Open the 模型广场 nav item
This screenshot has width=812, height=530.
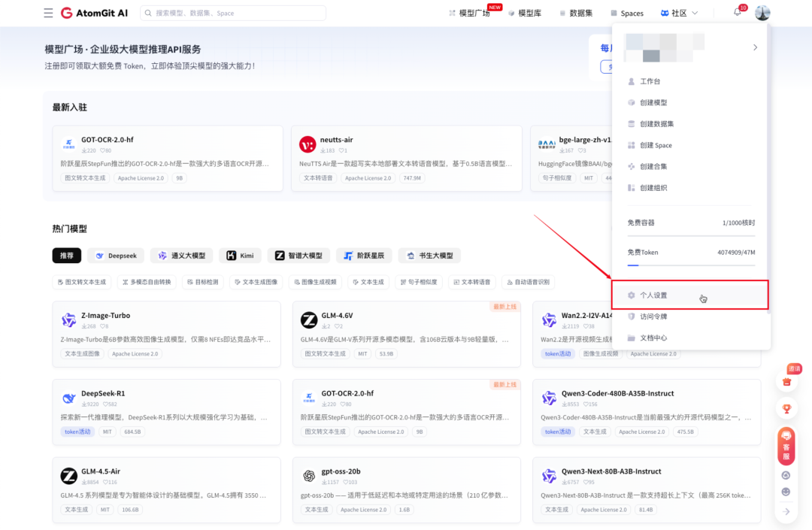tap(470, 13)
